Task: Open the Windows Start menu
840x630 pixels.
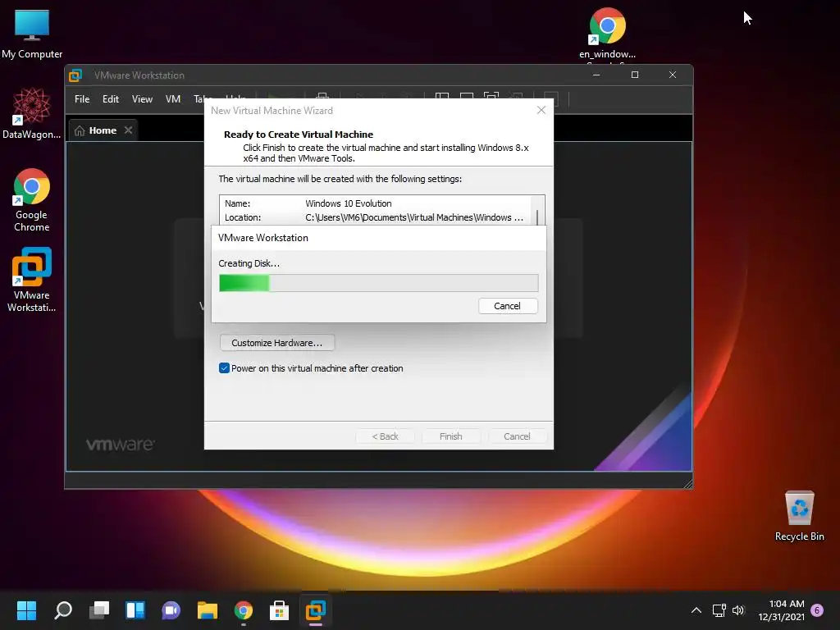Action: coord(26,609)
